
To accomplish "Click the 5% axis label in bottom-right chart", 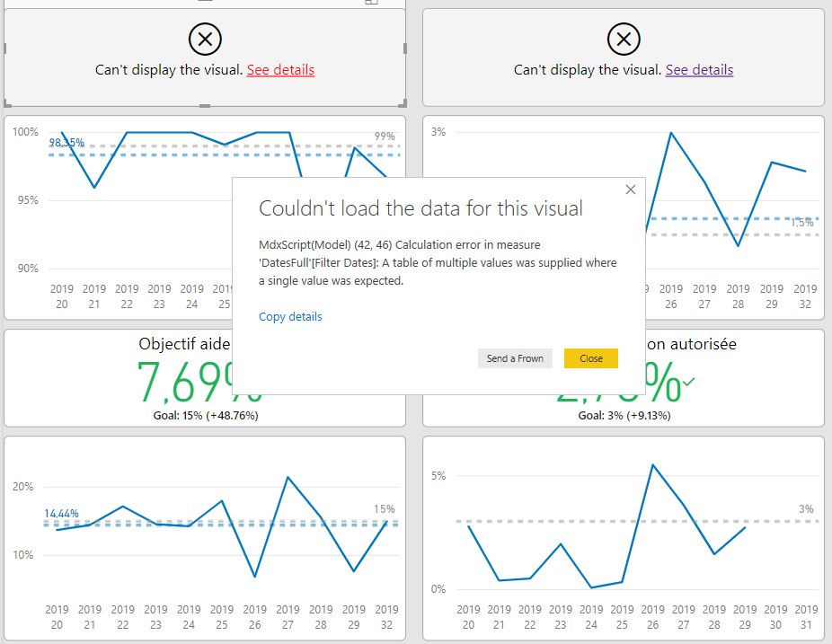I will point(438,476).
